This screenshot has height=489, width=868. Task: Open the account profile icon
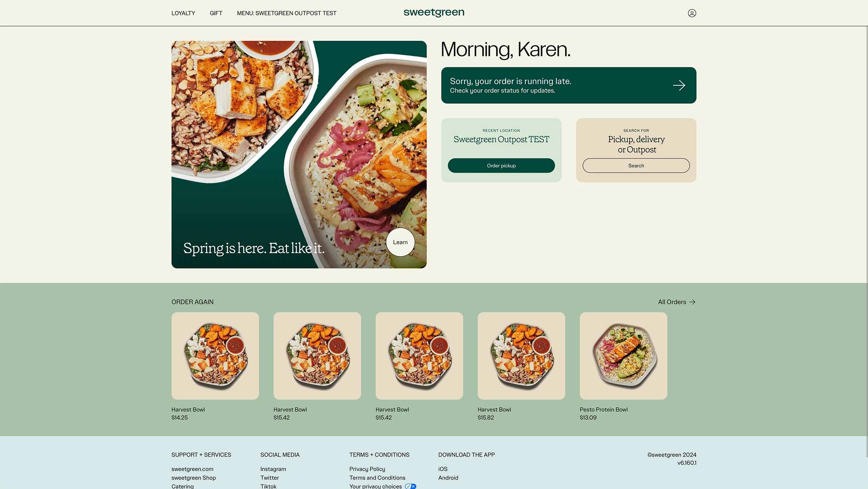coord(692,13)
